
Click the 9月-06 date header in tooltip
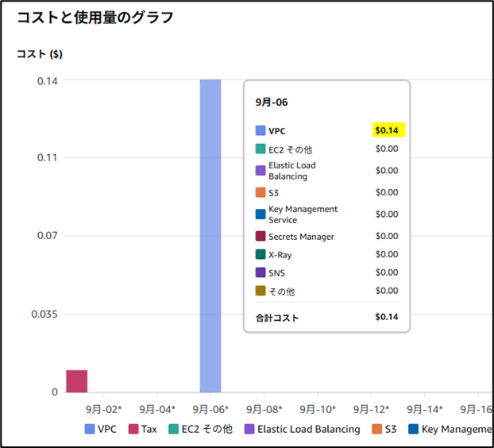(272, 102)
